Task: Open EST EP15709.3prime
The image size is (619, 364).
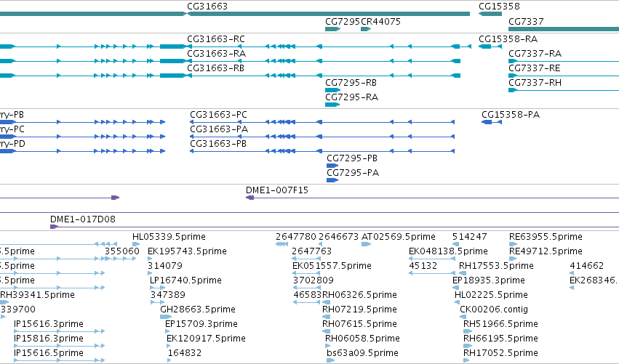Action: tap(201, 325)
